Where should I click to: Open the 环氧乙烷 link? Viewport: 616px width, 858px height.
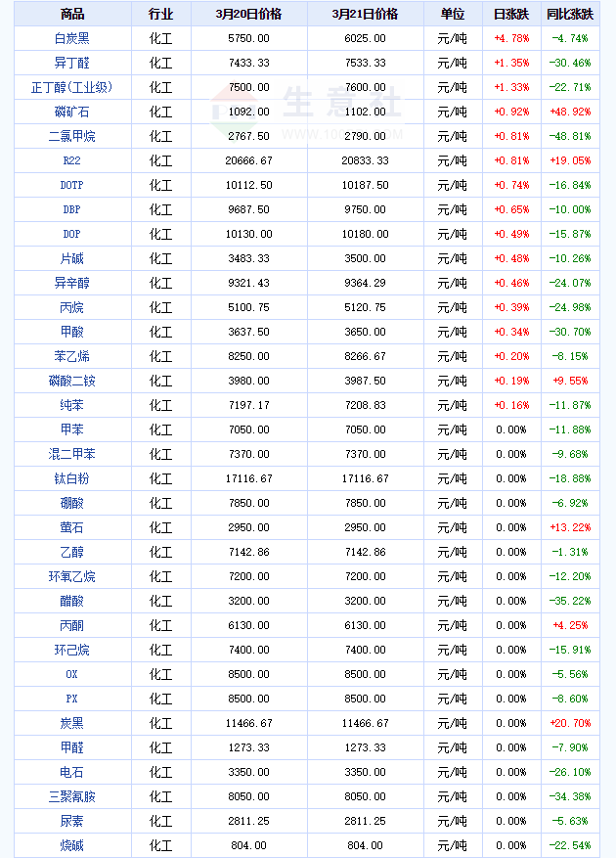71,576
